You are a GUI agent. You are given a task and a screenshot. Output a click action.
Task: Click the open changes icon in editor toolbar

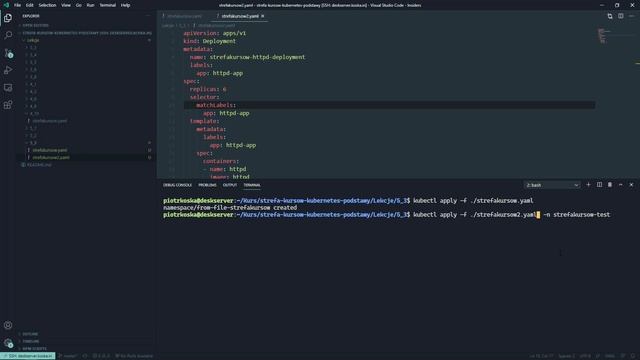[610, 16]
